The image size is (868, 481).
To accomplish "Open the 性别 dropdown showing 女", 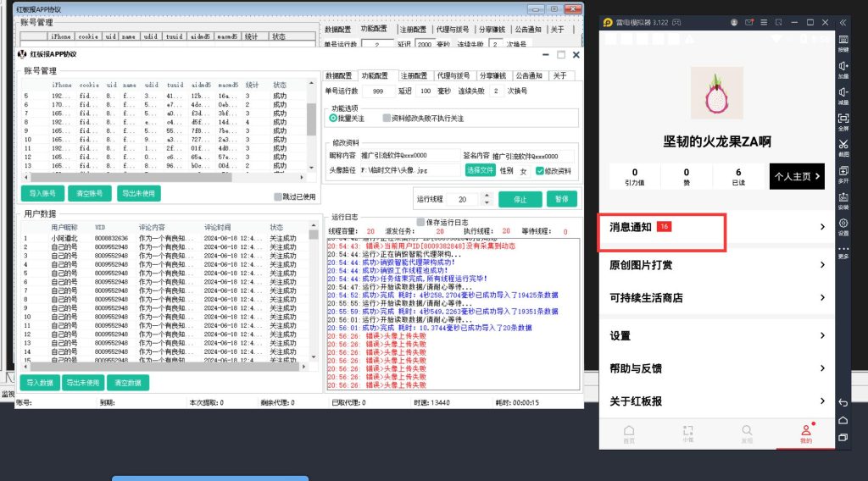I will pos(523,171).
